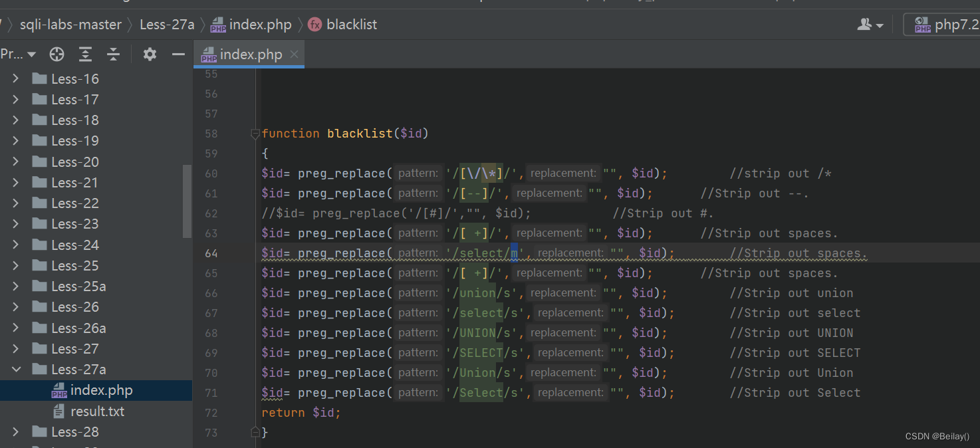Click line number 64 in gutter
This screenshot has width=980, height=448.
pyautogui.click(x=211, y=253)
